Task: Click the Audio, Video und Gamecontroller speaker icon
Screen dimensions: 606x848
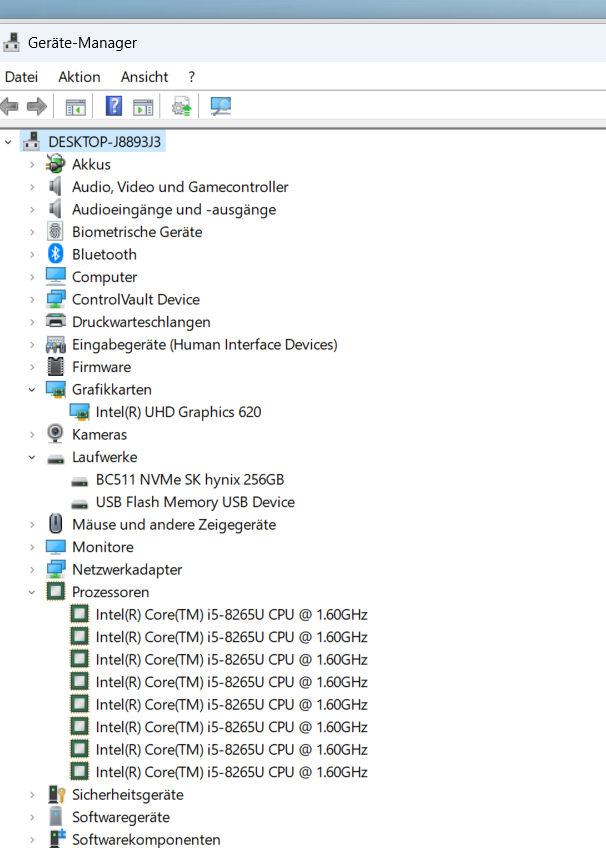Action: pyautogui.click(x=55, y=187)
